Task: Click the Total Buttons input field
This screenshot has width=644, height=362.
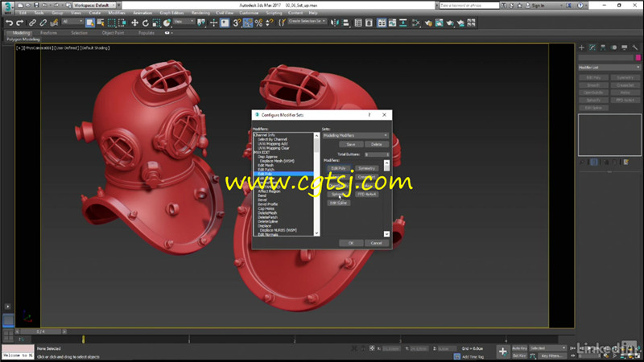Action: [374, 154]
